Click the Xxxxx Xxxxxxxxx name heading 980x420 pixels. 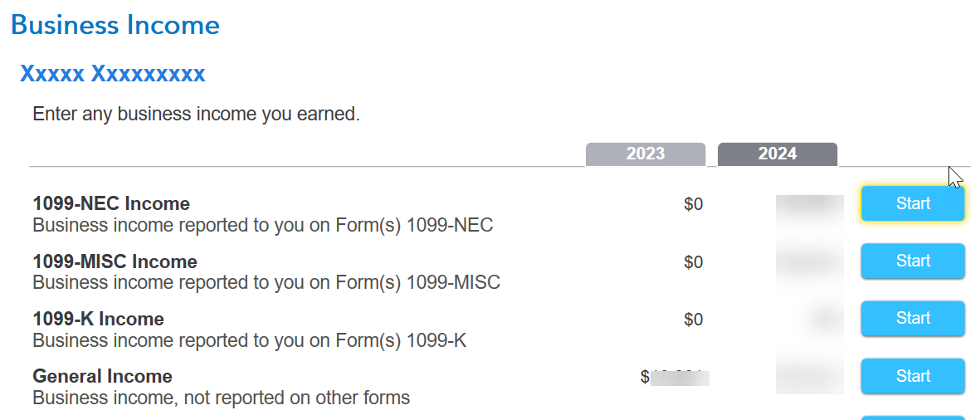tap(113, 74)
